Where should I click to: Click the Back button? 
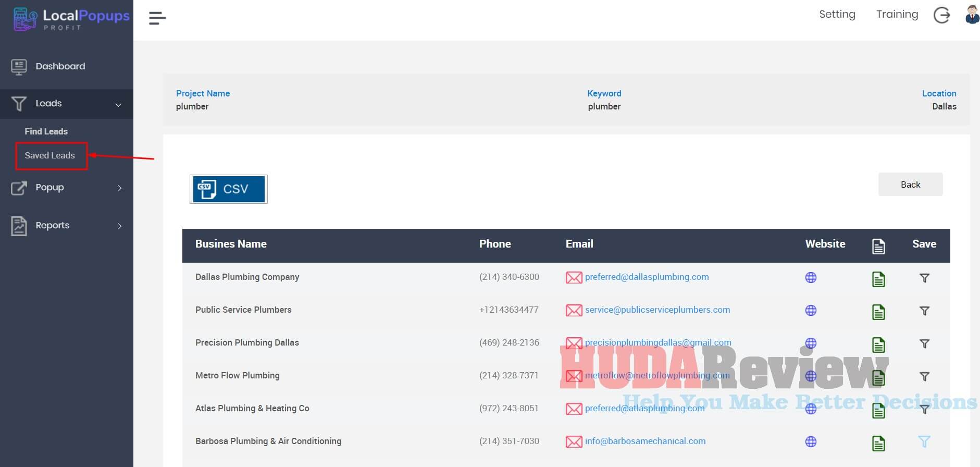pyautogui.click(x=910, y=185)
